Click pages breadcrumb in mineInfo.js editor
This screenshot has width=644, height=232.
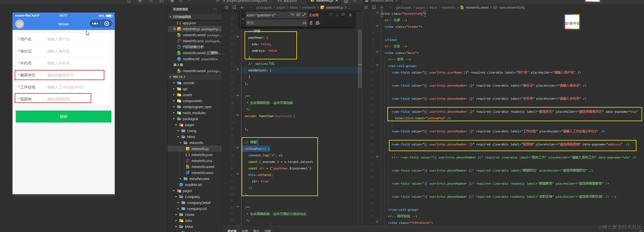281,7
